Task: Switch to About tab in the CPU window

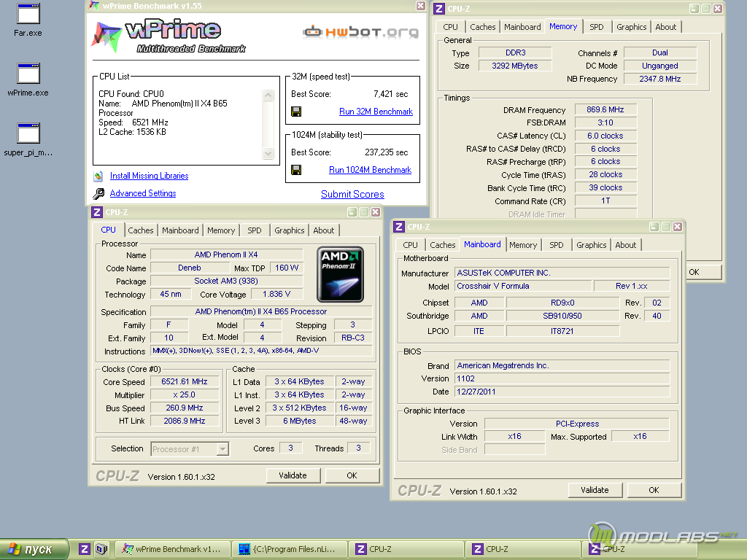Action: (323, 230)
